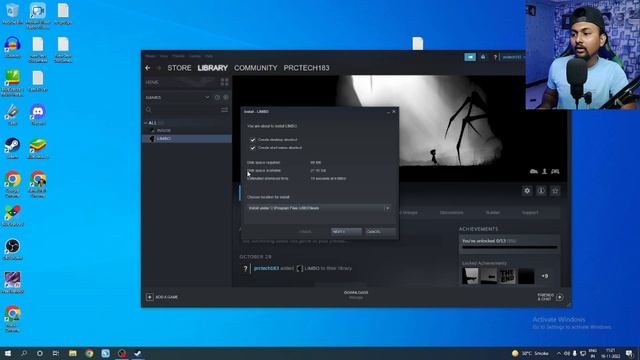The image size is (640, 360).
Task: Collapse the ALL games category
Action: point(146,123)
